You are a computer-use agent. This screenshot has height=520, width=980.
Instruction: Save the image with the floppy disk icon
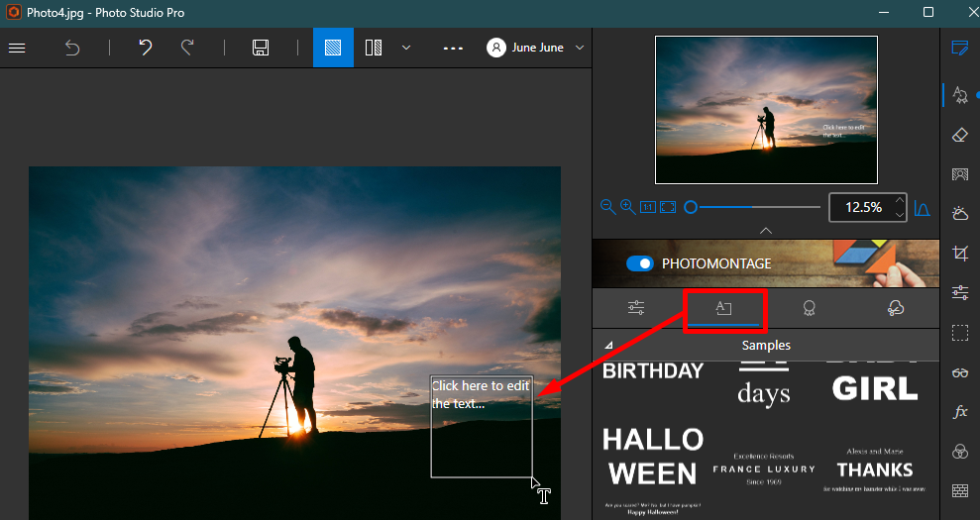coord(261,48)
